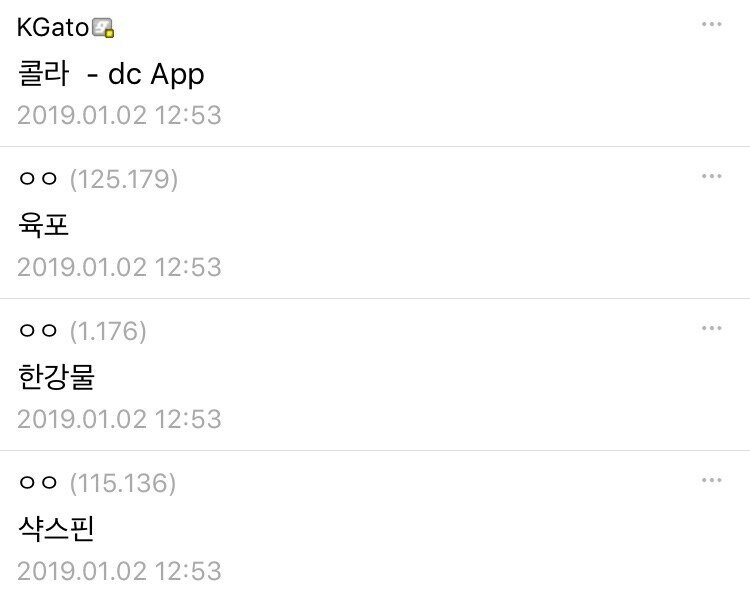
Task: Select the ㅇㅇ (1.176) author name
Action: pos(38,330)
